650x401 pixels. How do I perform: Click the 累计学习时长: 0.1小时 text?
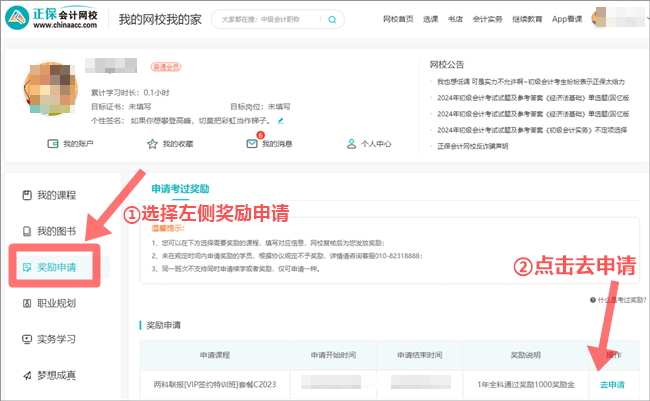click(x=130, y=92)
